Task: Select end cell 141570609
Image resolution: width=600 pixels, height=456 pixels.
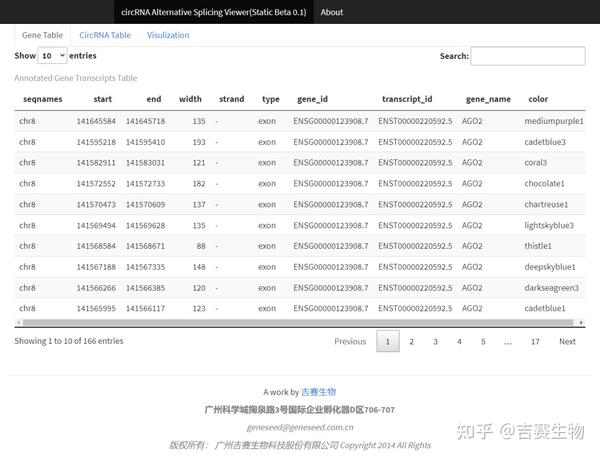Action: pos(145,205)
